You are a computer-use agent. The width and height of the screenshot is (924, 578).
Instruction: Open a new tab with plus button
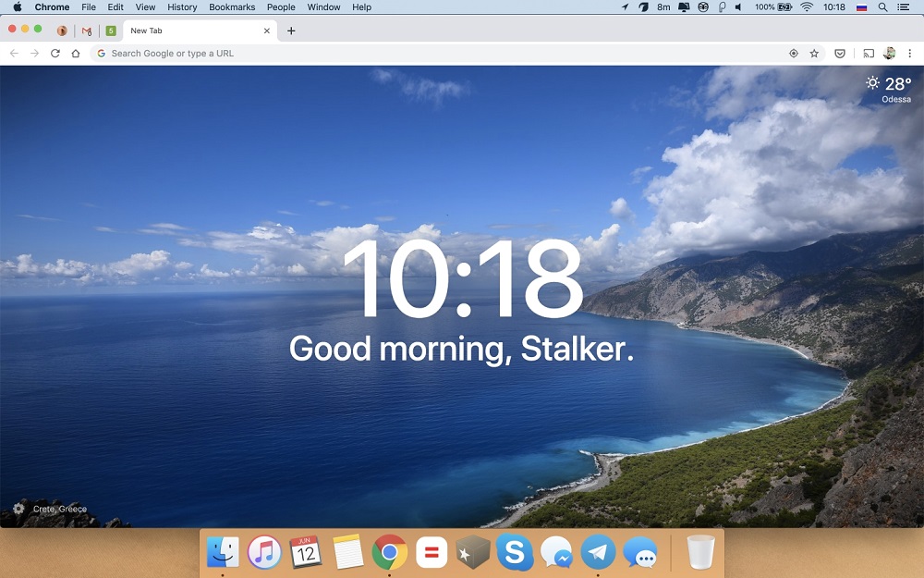point(291,31)
